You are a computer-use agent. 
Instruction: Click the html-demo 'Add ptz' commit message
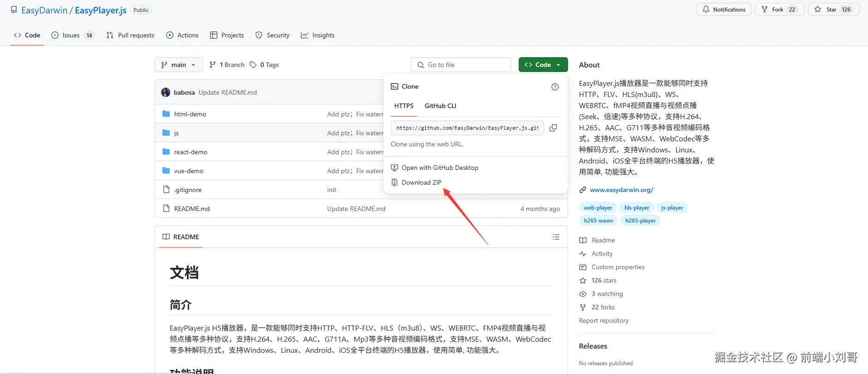pyautogui.click(x=355, y=114)
